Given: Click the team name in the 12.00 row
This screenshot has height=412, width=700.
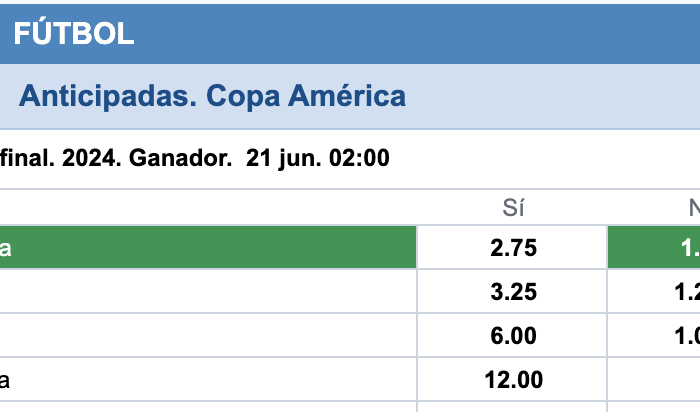Looking at the screenshot, I should 4,380.
